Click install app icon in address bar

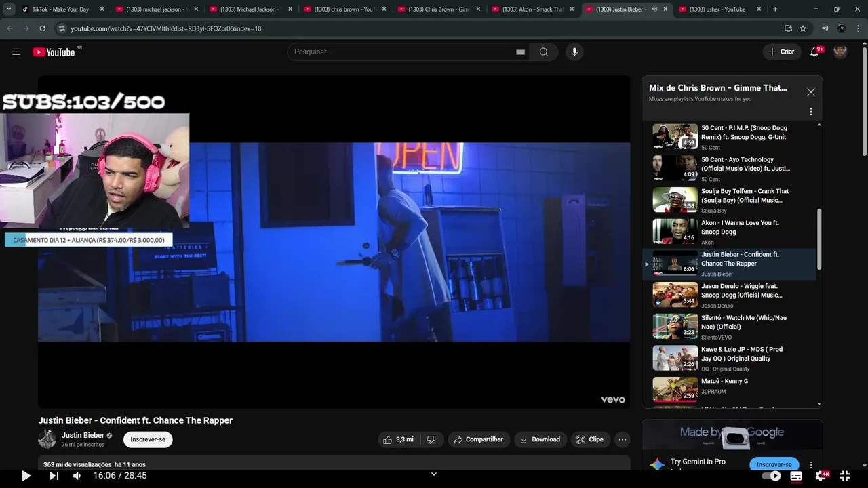[x=788, y=28]
